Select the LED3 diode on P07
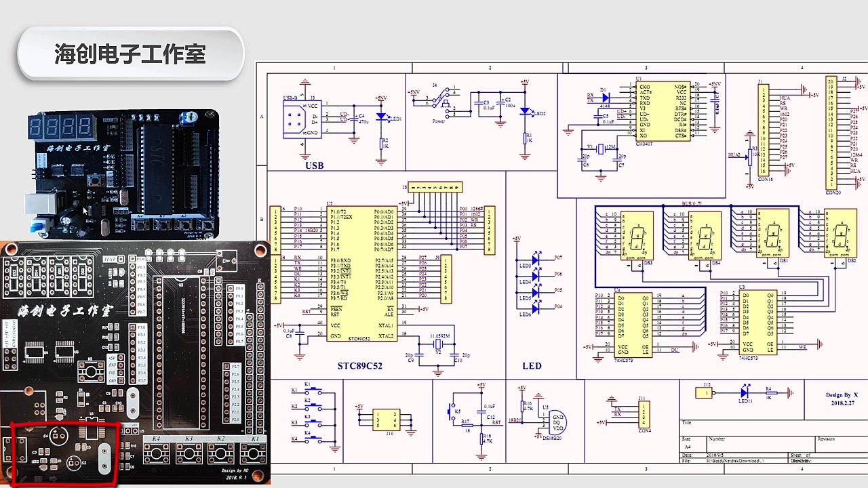This screenshot has width=868, height=488. click(x=535, y=259)
